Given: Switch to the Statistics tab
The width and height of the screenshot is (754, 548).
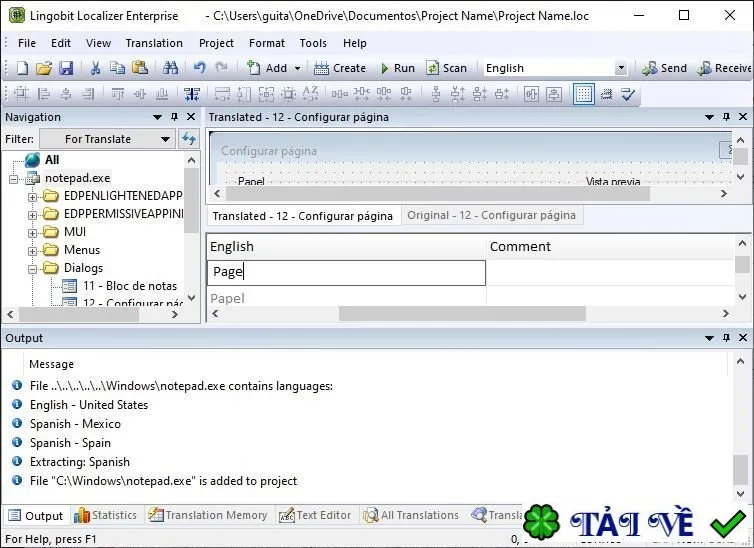Looking at the screenshot, I should pos(105,515).
